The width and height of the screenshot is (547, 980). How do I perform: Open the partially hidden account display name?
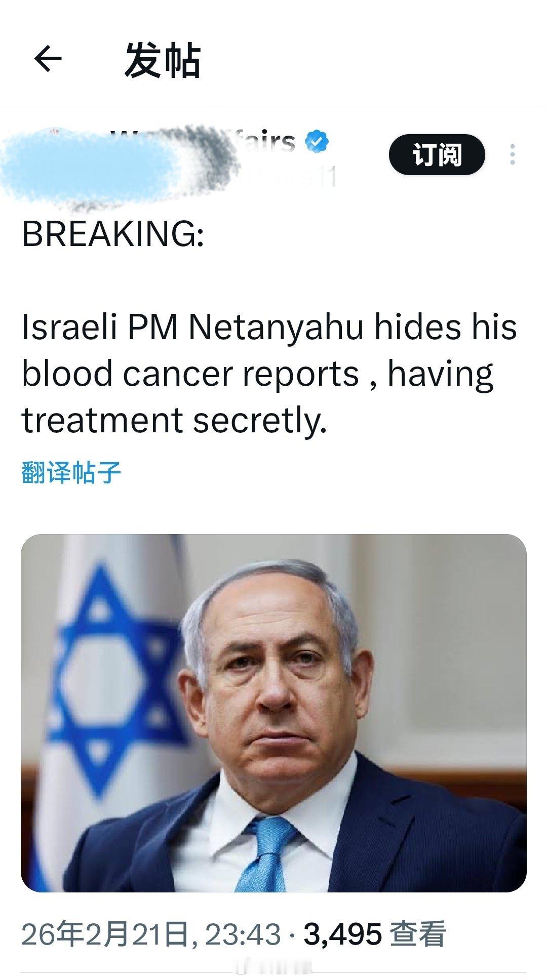coord(203,142)
